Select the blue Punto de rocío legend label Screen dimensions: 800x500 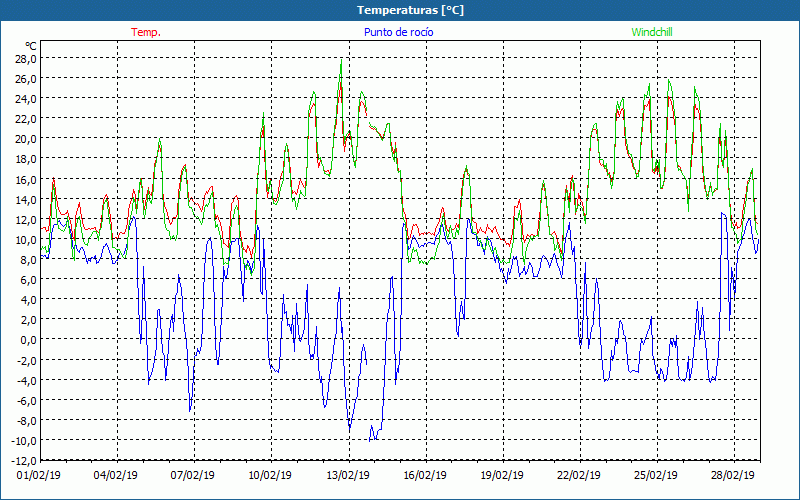(x=398, y=32)
